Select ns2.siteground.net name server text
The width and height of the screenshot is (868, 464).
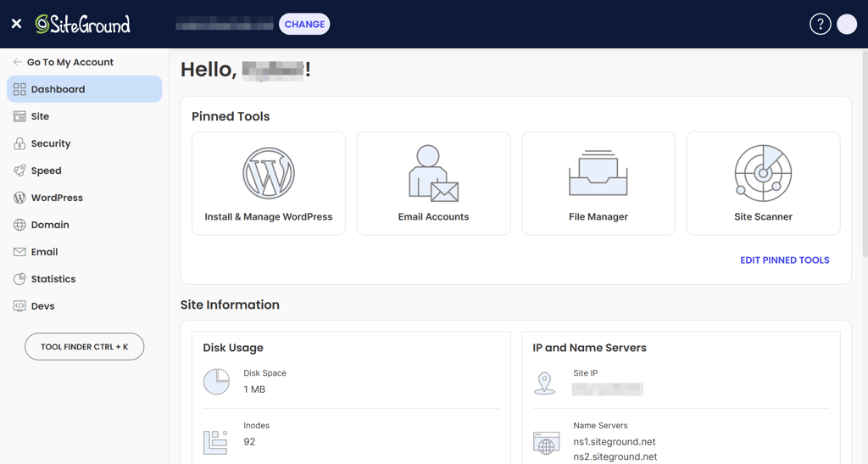(x=615, y=457)
